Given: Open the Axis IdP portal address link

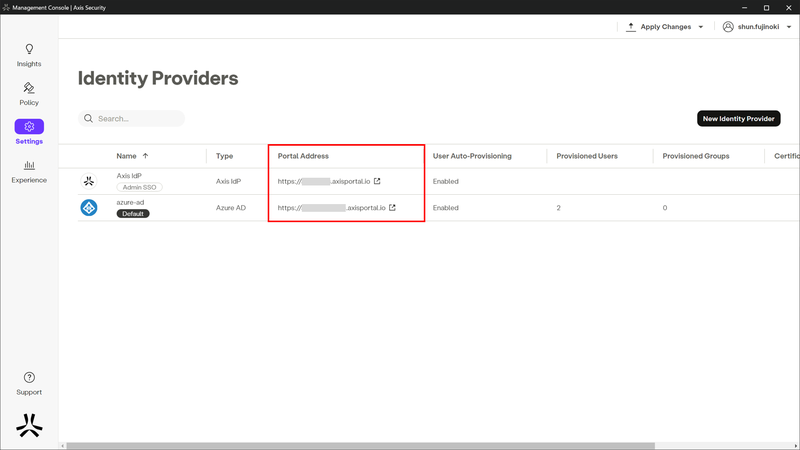Looking at the screenshot, I should 323,181.
